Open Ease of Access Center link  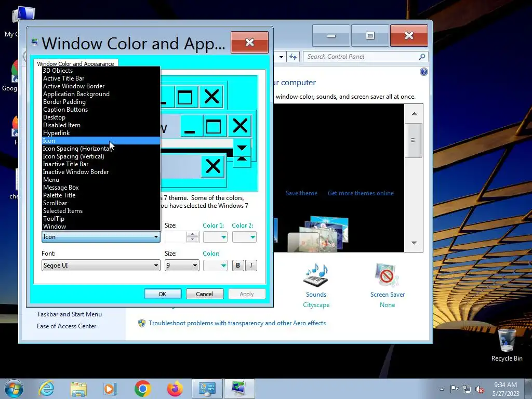click(66, 326)
